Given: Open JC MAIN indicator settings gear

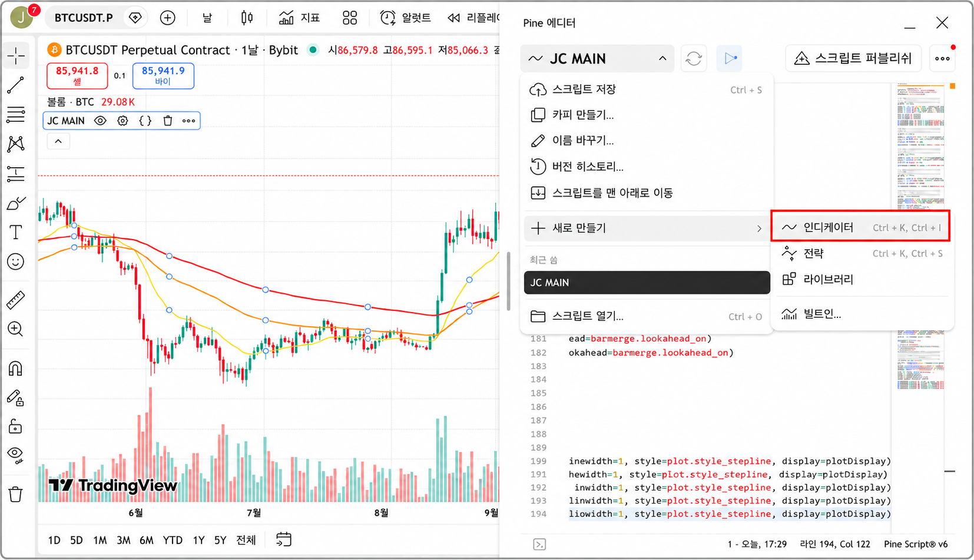Looking at the screenshot, I should [122, 121].
